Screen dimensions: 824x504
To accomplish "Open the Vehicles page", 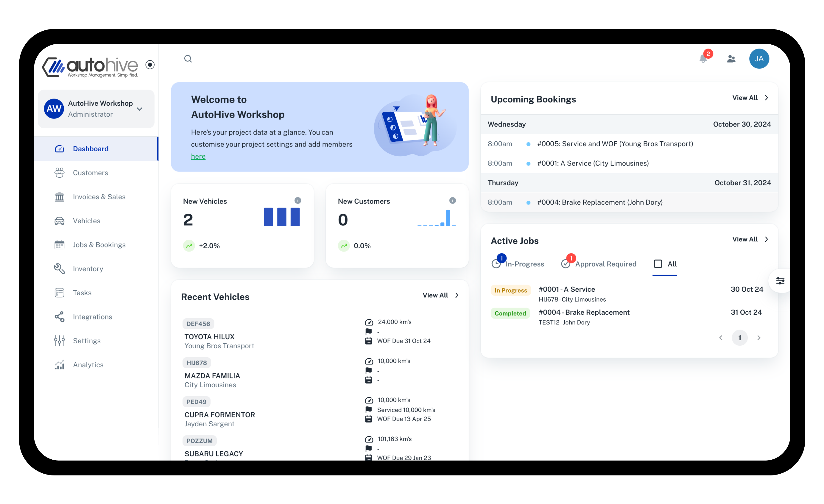I will coord(86,221).
